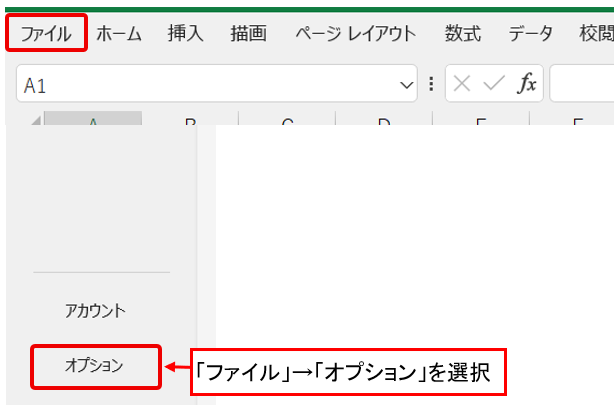Open the ファイル tab
This screenshot has width=614, height=410.
46,34
